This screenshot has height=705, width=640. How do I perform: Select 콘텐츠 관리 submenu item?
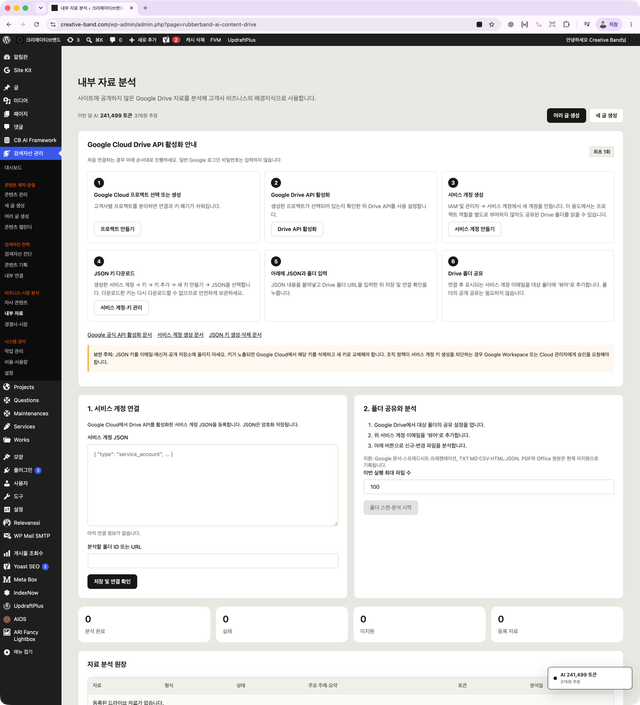[16, 195]
